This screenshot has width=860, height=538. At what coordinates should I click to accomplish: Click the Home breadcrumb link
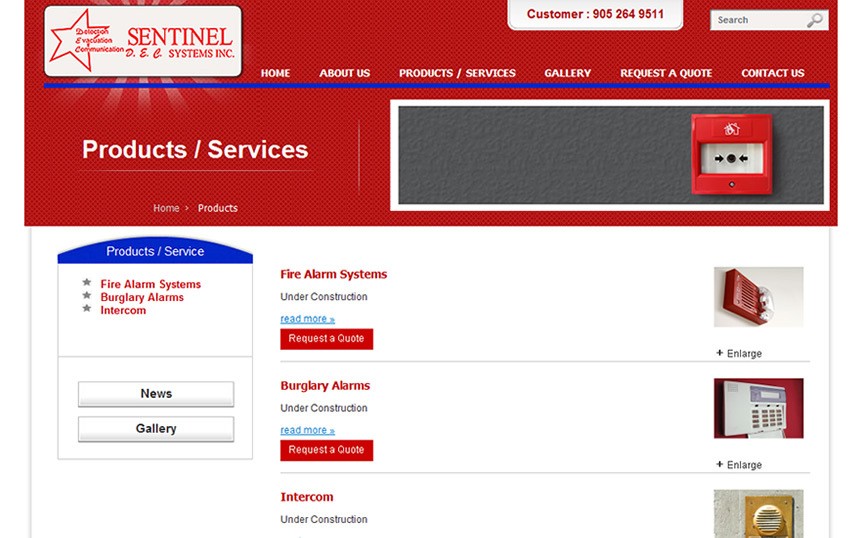(166, 208)
